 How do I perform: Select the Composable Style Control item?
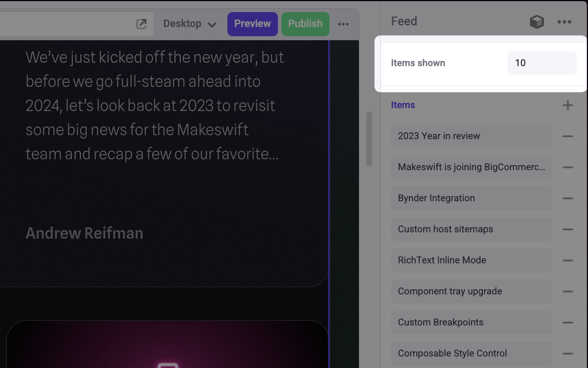[x=471, y=354]
